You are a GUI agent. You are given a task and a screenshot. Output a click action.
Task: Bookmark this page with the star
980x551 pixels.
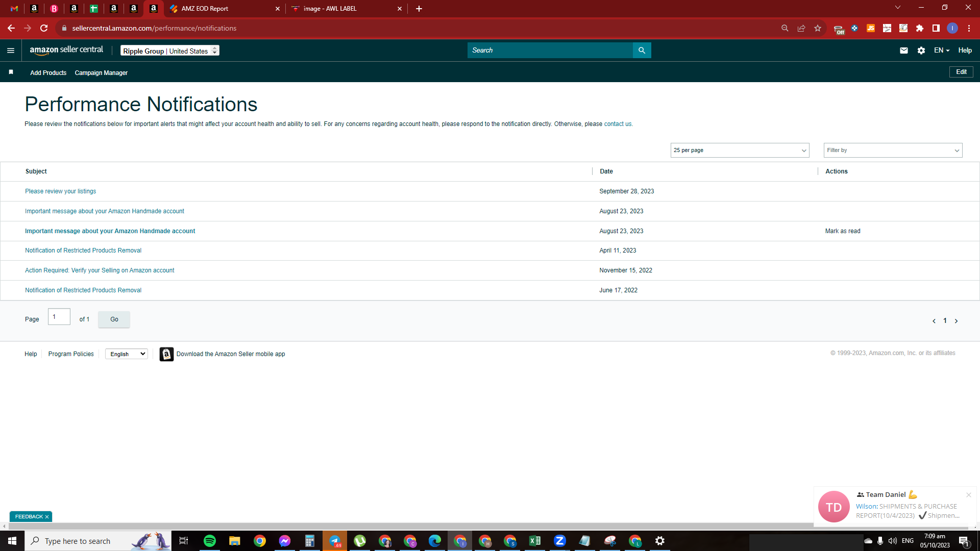pyautogui.click(x=818, y=28)
